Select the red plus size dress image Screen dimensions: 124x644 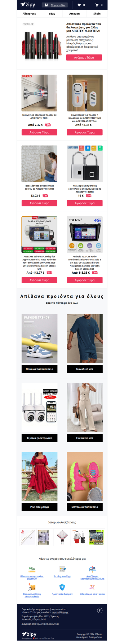click(39, 476)
